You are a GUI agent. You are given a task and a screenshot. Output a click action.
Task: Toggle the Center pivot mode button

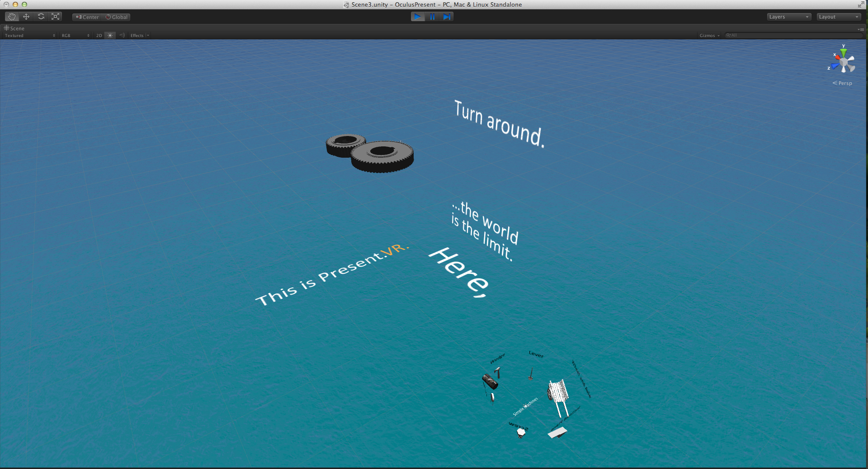coord(87,17)
